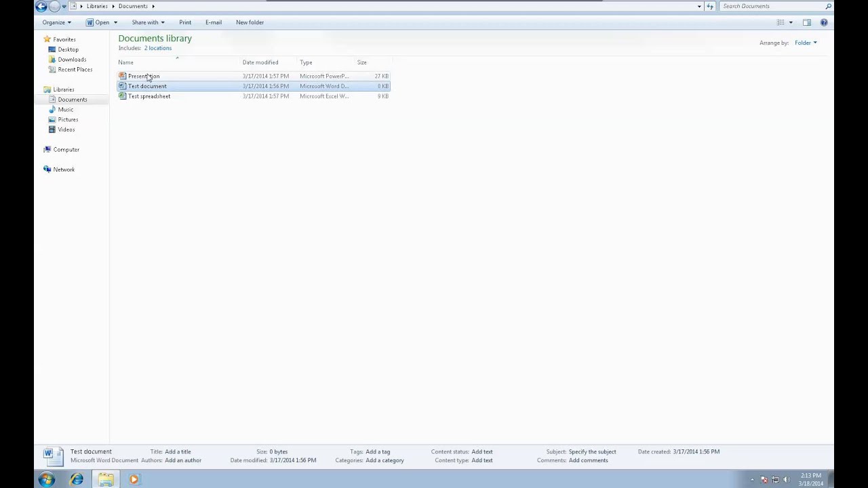Open recent pages dropdown beside Forward arrow

pyautogui.click(x=64, y=6)
